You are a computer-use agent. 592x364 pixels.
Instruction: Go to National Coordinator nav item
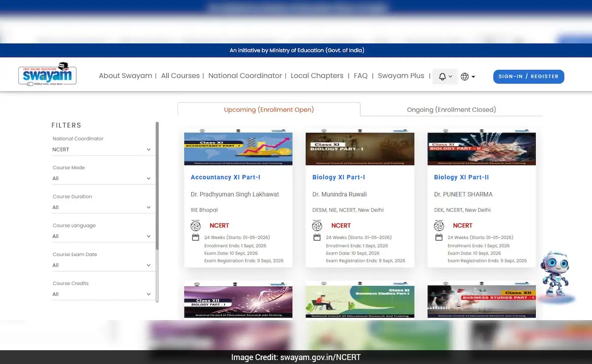[x=245, y=76]
